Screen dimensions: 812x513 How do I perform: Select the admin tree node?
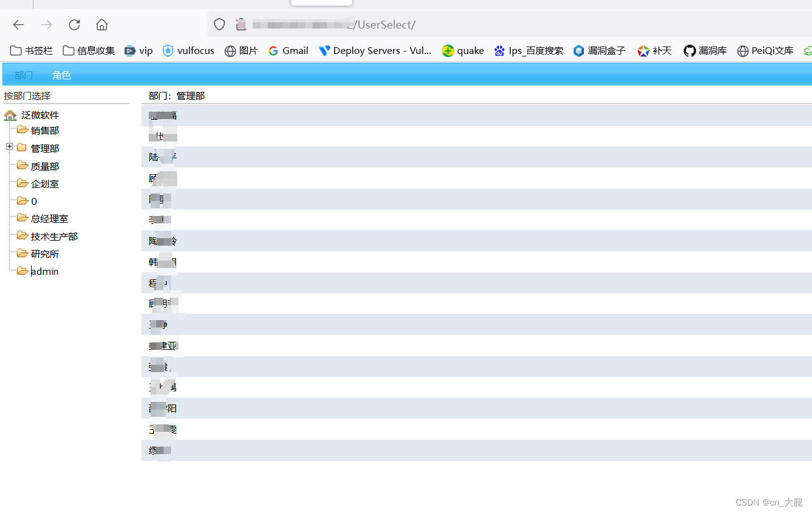45,272
